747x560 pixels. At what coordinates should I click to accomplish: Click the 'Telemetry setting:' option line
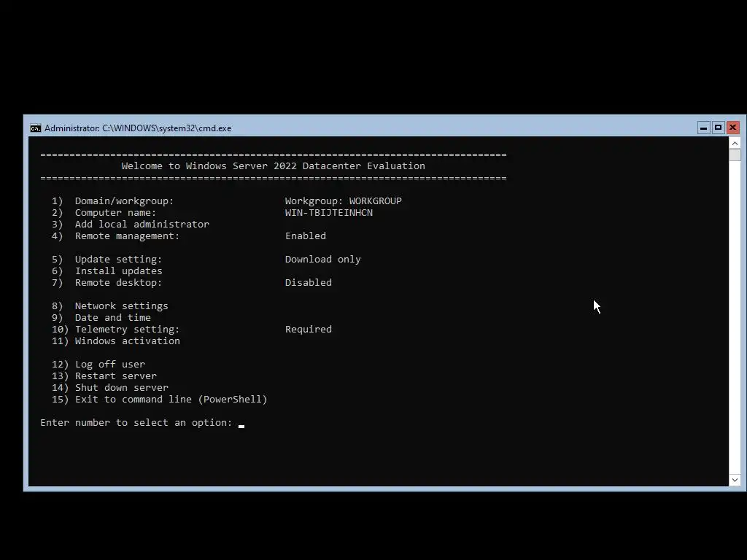pyautogui.click(x=116, y=329)
